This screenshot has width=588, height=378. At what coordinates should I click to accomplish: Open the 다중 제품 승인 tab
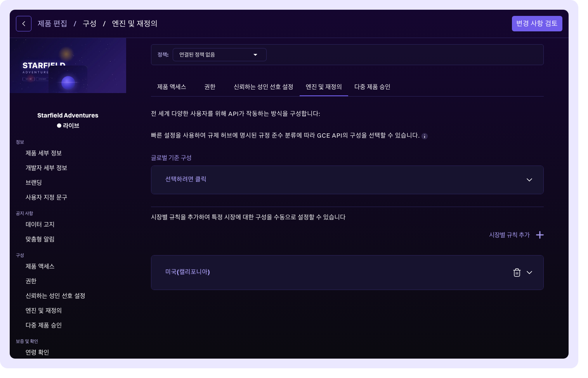372,87
